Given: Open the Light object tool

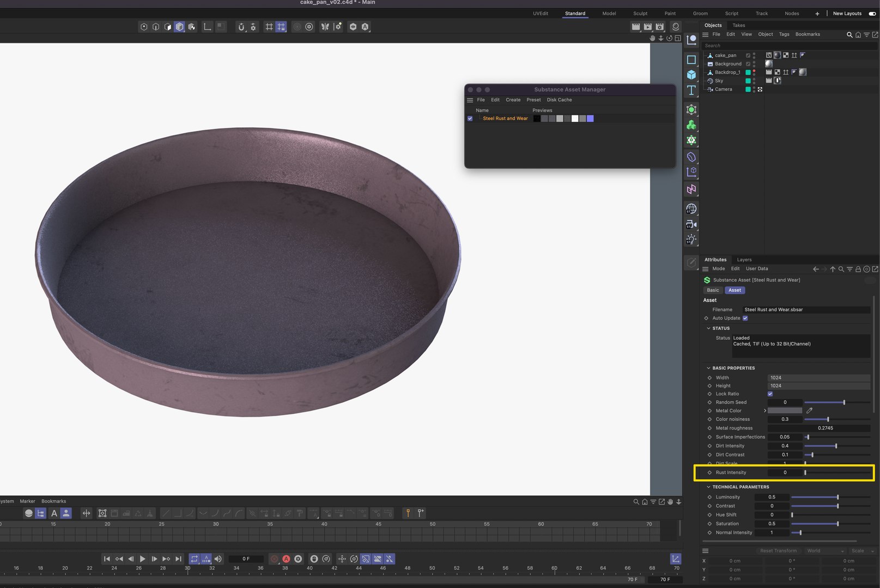Looking at the screenshot, I should [691, 239].
